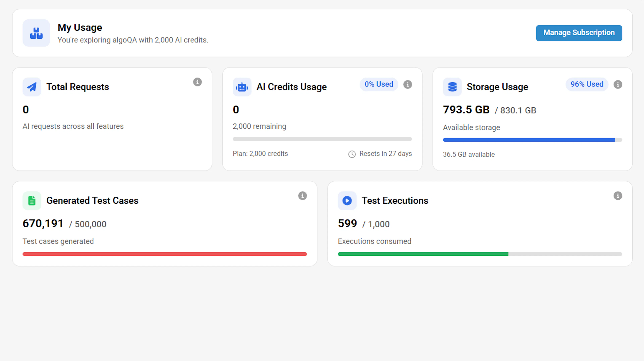
Task: Click the Storage Usage database icon
Action: point(452,87)
